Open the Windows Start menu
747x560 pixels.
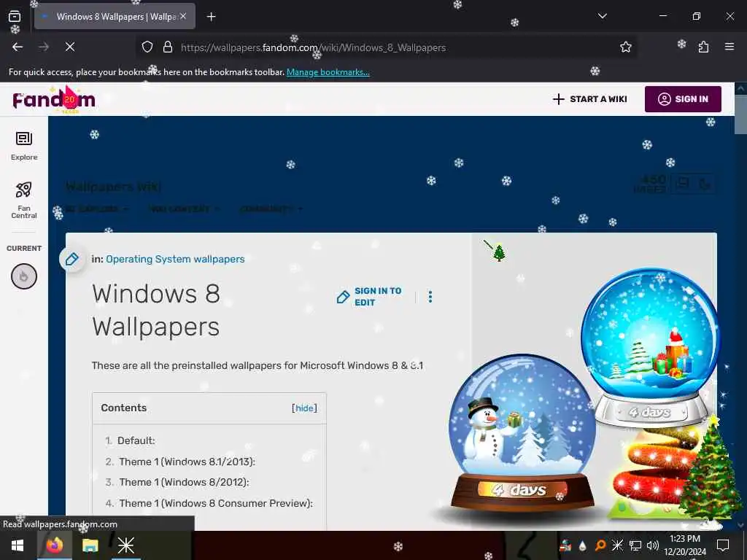(18, 545)
